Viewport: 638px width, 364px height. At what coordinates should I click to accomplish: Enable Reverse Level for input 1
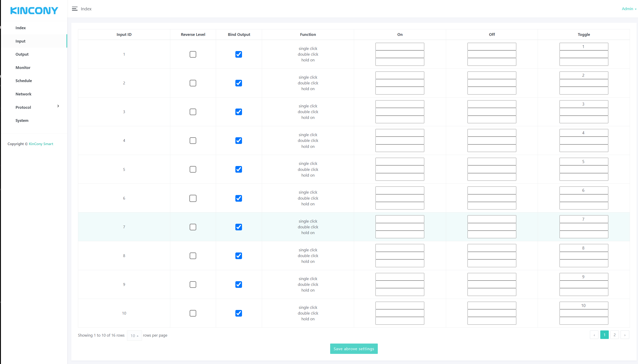[193, 54]
